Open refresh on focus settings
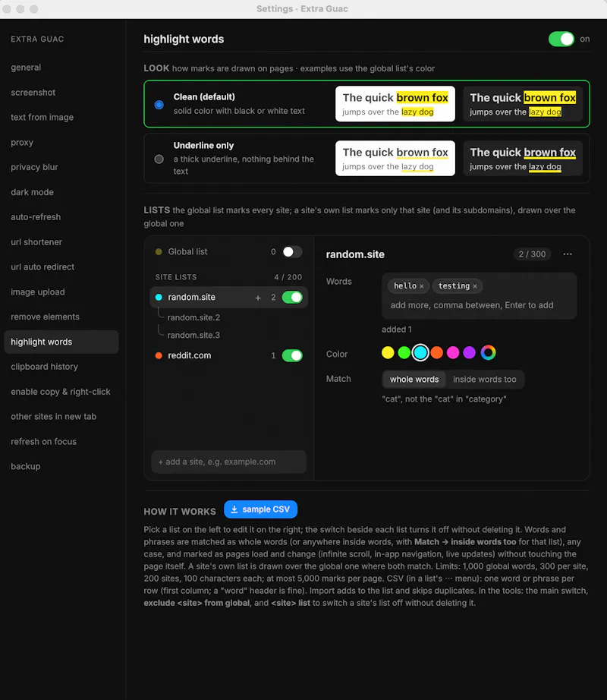Viewport: 607px width, 700px height. (61, 442)
